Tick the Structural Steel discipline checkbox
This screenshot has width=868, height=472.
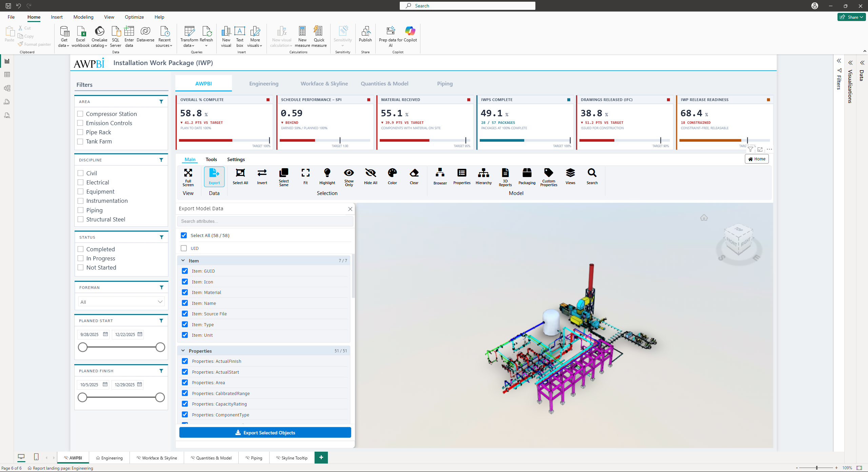click(x=81, y=219)
